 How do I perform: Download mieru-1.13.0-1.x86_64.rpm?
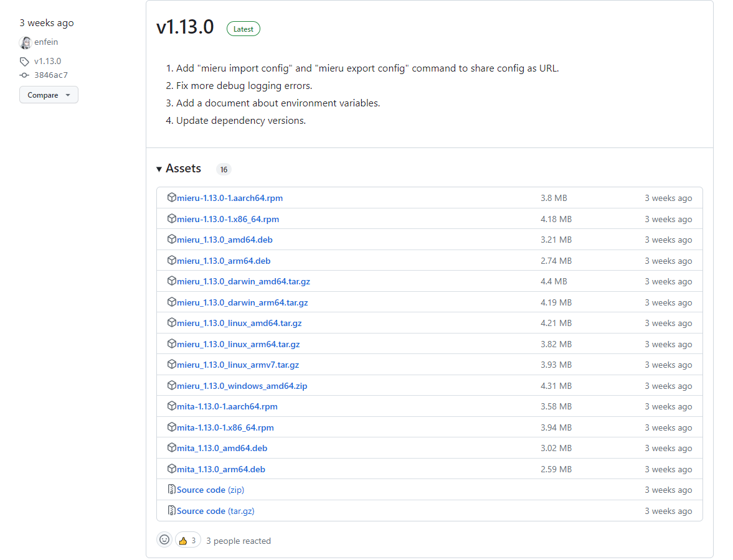point(228,219)
